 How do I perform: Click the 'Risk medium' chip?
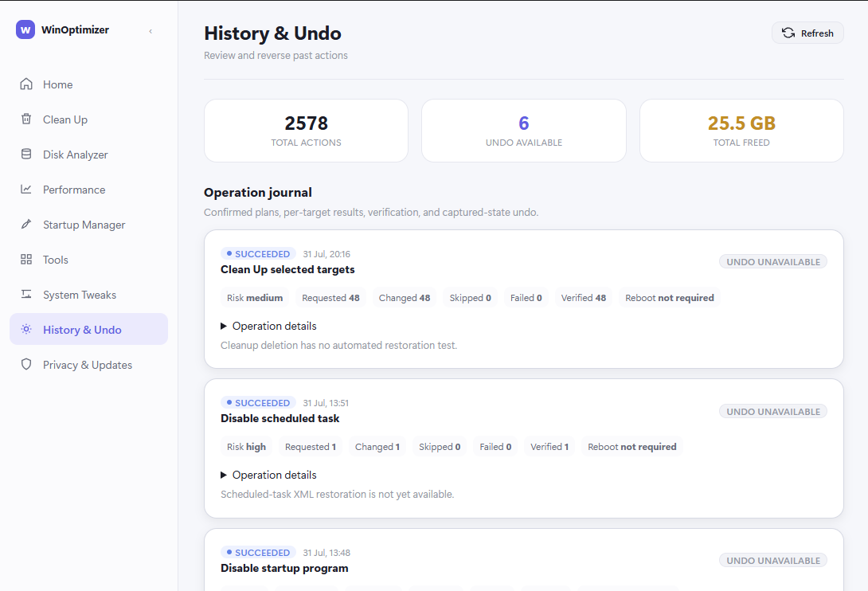(255, 297)
